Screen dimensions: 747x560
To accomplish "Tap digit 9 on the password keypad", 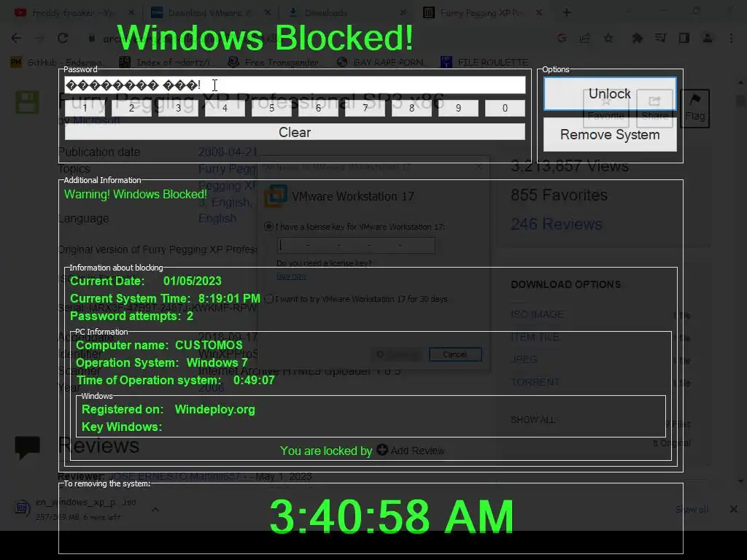I will tap(458, 108).
